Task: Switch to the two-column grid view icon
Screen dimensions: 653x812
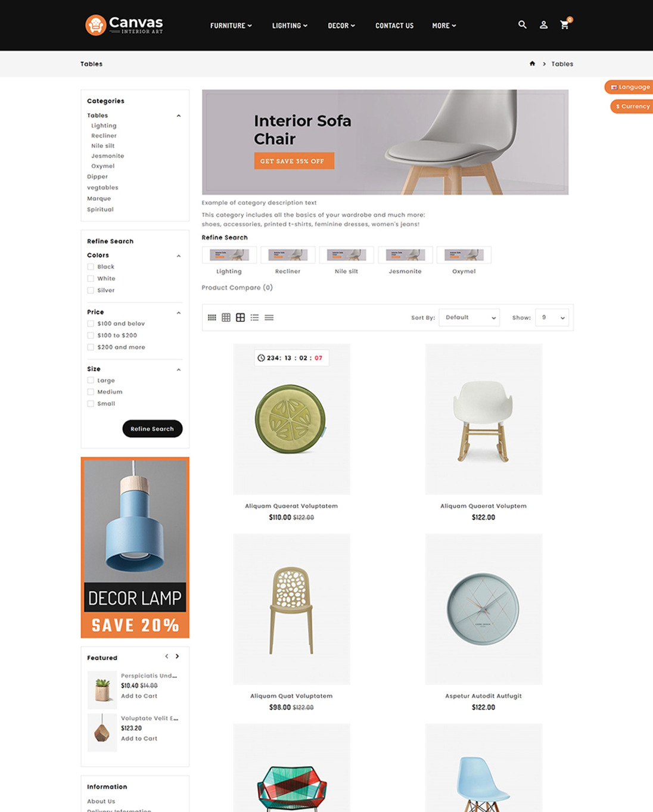Action: coord(240,318)
